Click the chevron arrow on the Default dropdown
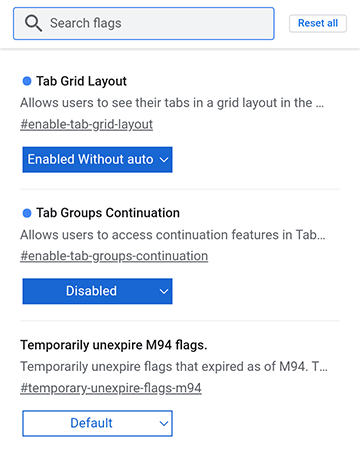 coord(164,424)
